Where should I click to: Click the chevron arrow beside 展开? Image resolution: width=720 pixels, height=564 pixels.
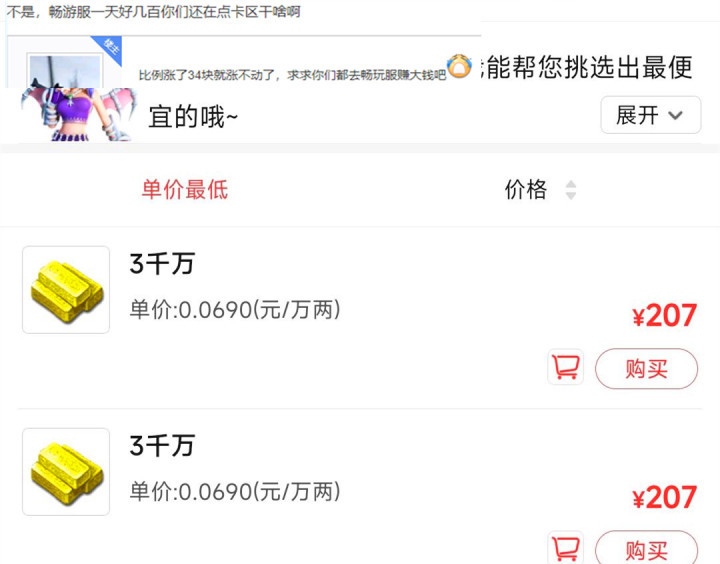pos(675,115)
